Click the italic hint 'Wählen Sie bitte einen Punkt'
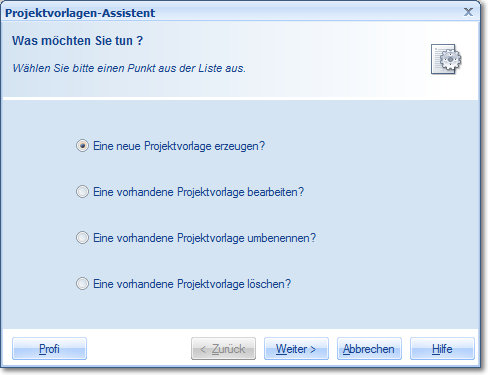488x375 pixels. point(84,68)
